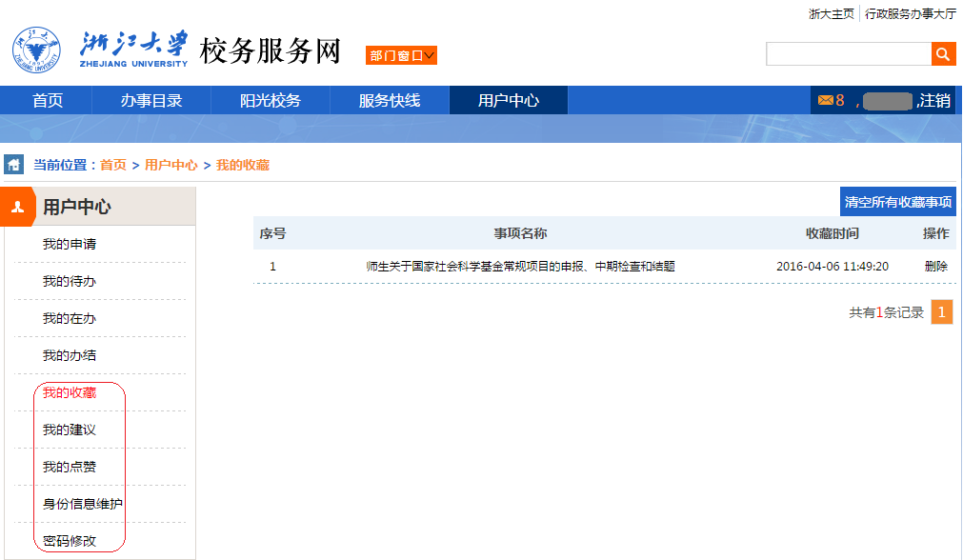Open the mail envelope notification icon
The width and height of the screenshot is (963, 560).
[825, 100]
